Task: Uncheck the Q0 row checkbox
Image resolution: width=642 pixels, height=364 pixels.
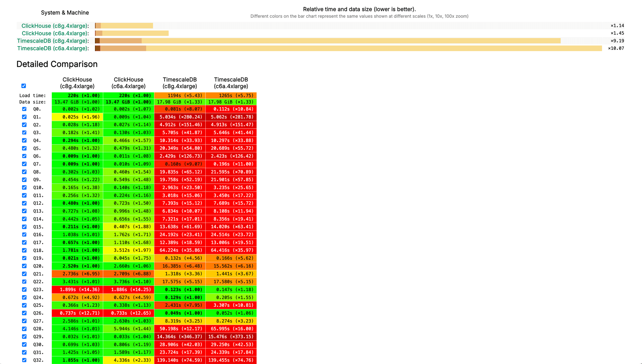Action: tap(24, 109)
